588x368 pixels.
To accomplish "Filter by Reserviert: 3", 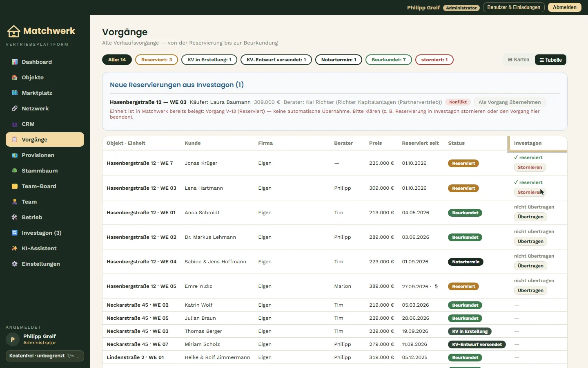I will (157, 60).
